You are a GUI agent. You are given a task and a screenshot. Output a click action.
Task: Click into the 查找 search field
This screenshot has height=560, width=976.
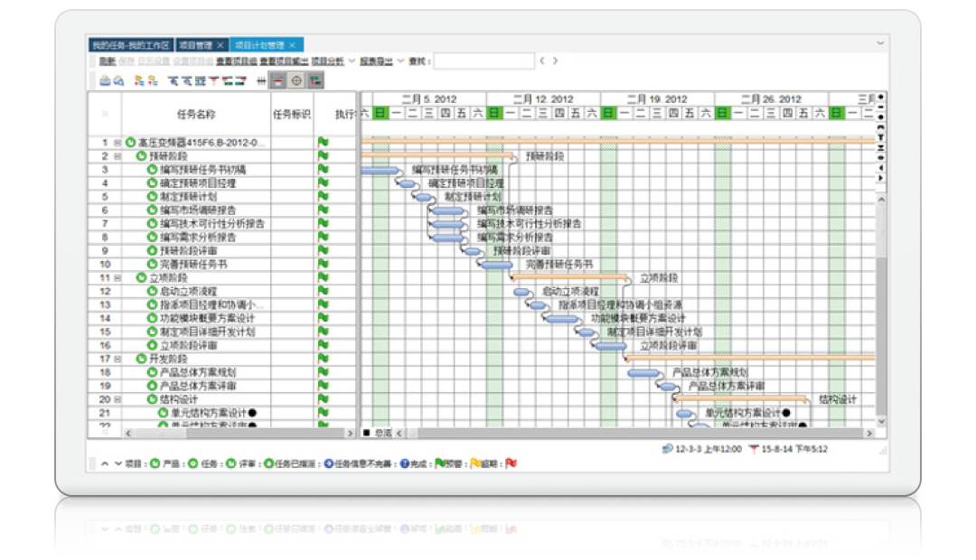click(x=483, y=61)
